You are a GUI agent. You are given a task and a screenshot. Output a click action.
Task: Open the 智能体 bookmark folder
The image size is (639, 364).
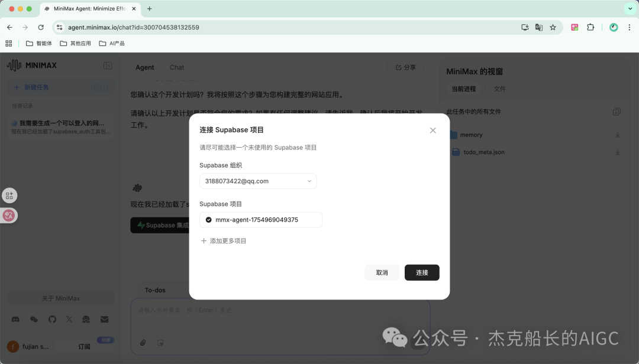click(39, 43)
